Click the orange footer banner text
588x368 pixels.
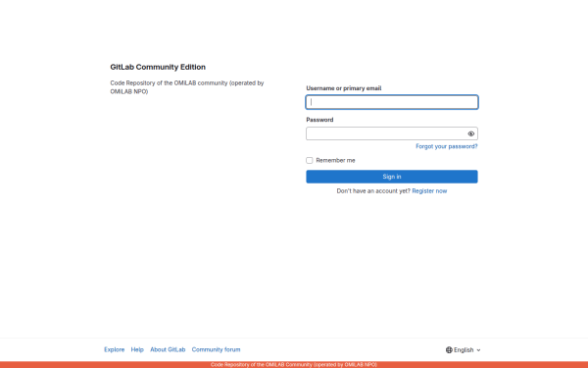pyautogui.click(x=294, y=365)
